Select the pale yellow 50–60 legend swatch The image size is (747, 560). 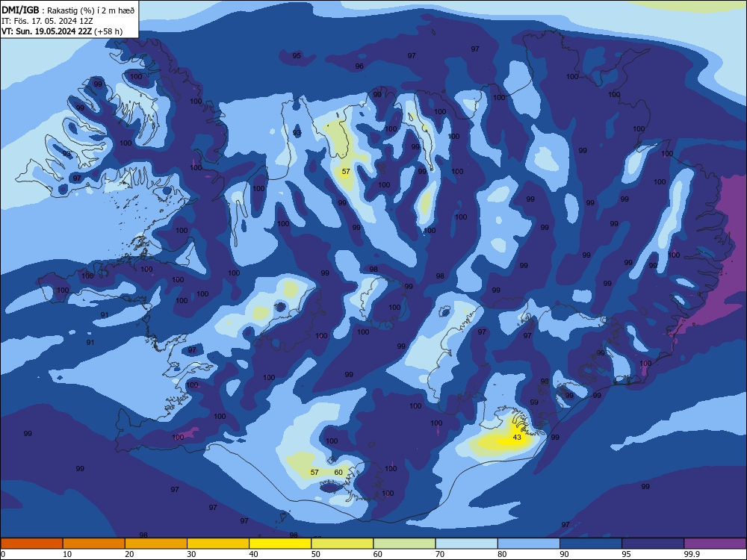pyautogui.click(x=342, y=544)
